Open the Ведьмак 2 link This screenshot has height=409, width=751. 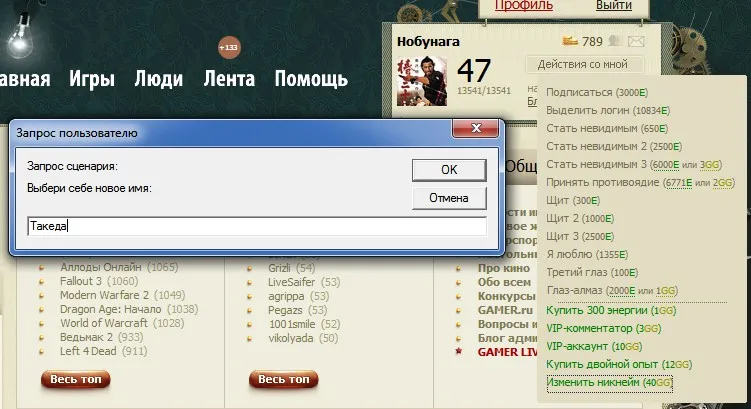86,337
